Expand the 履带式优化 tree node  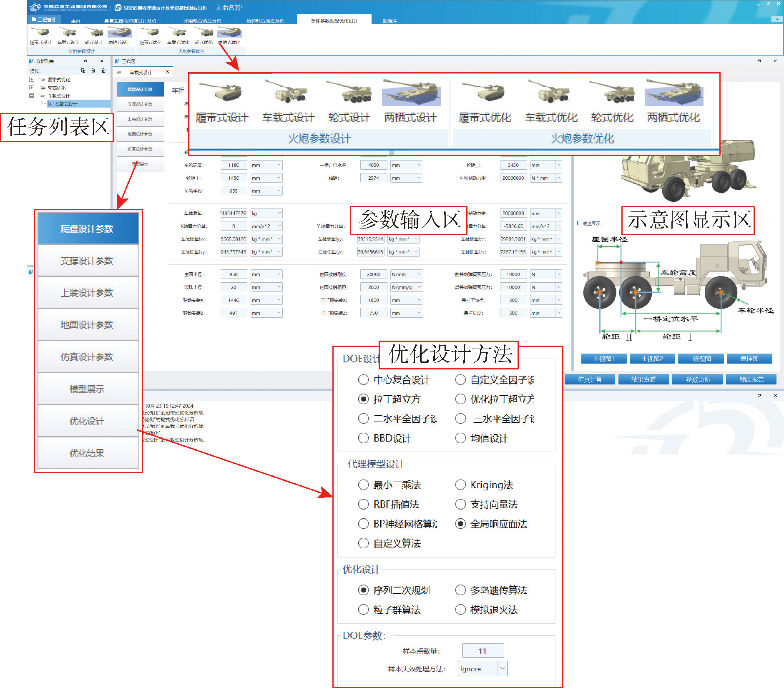[32, 79]
